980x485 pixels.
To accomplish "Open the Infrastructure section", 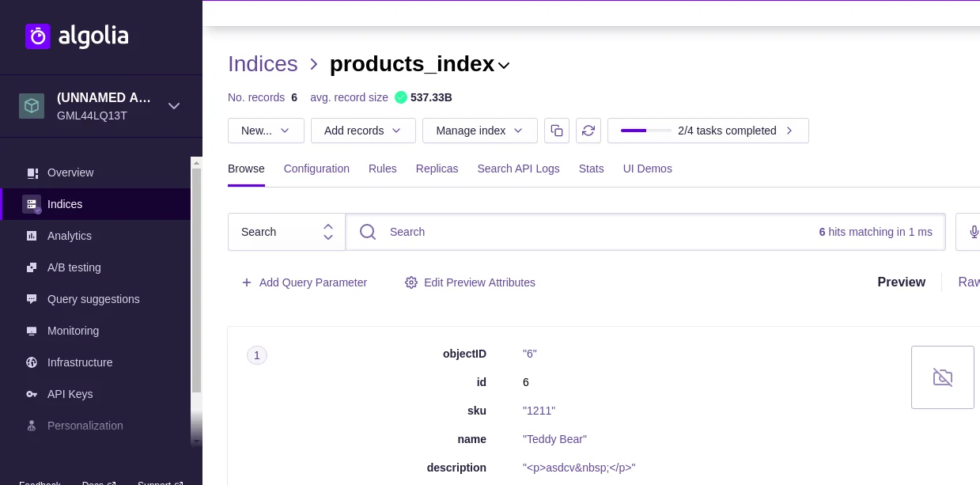I will tap(80, 362).
